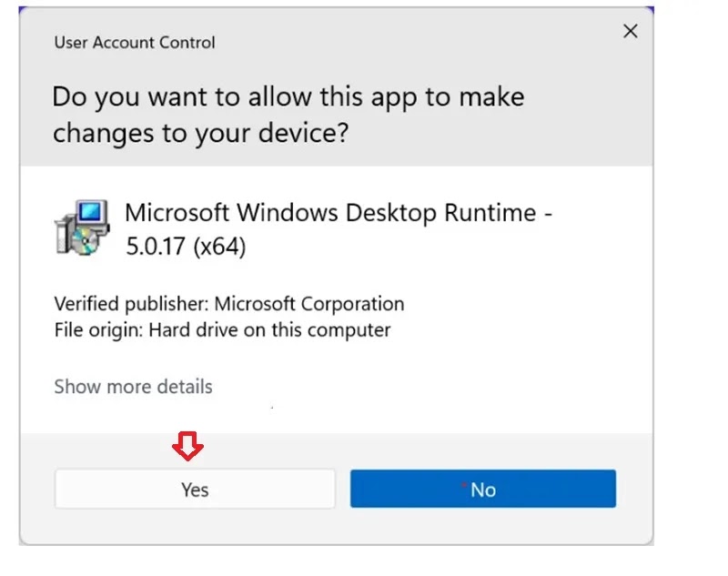The height and width of the screenshot is (576, 728).
Task: Click the User Account Control title
Action: click(135, 43)
